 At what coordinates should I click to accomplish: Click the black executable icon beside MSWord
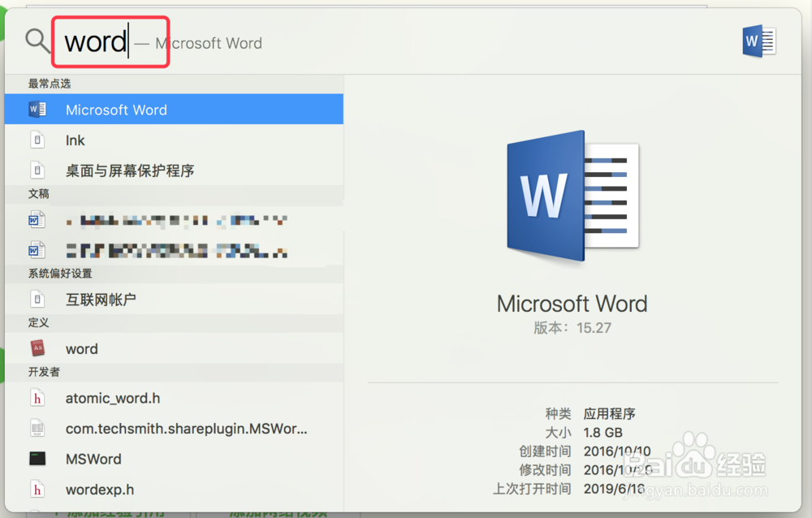pos(37,459)
